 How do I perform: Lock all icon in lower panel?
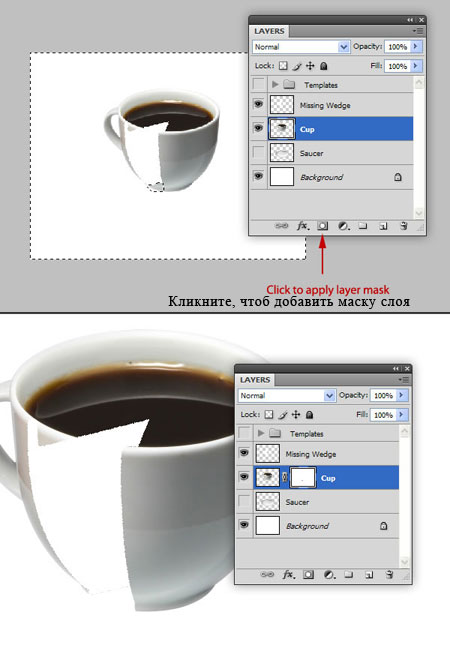[310, 415]
